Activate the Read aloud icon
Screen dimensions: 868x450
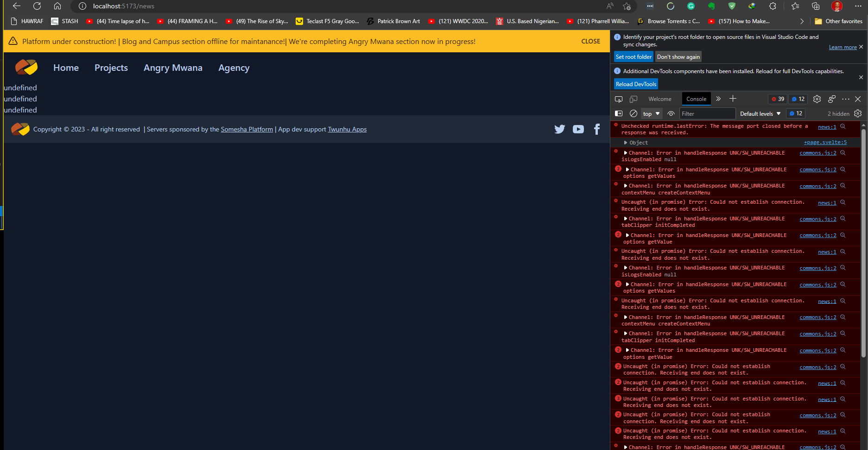tap(610, 6)
